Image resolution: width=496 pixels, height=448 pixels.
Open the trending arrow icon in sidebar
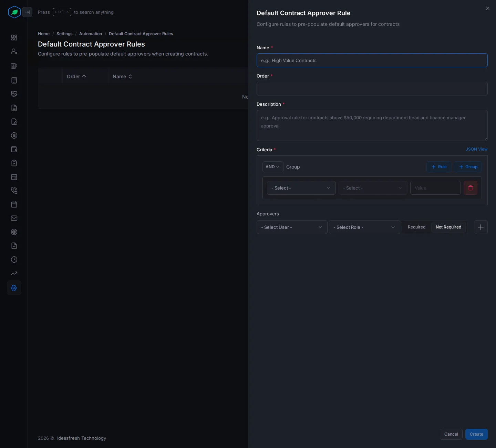click(x=14, y=273)
